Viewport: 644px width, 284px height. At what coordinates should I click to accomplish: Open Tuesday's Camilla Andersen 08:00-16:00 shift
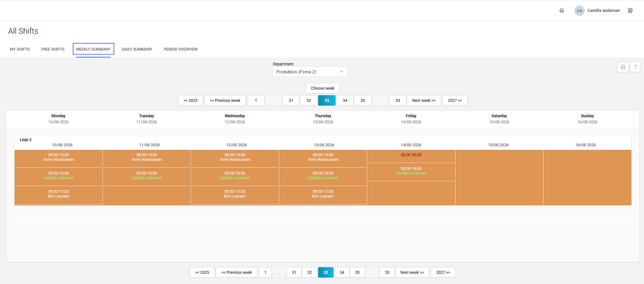click(x=146, y=176)
